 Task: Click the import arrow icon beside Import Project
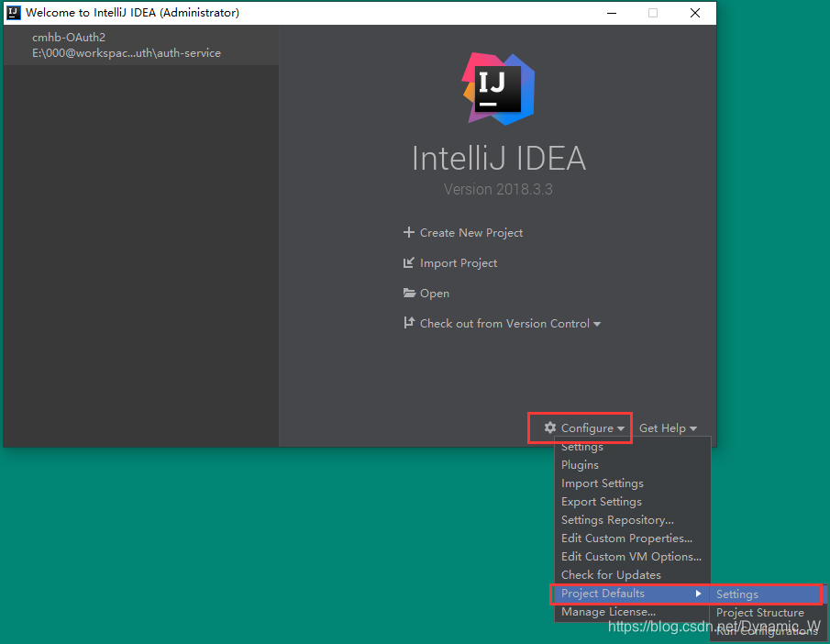tap(409, 262)
